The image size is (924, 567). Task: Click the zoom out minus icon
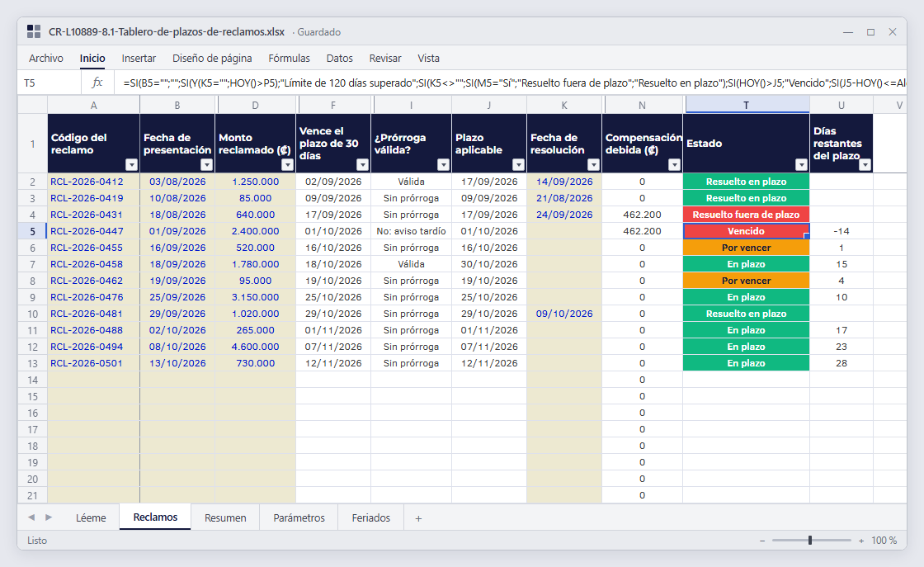pos(762,541)
